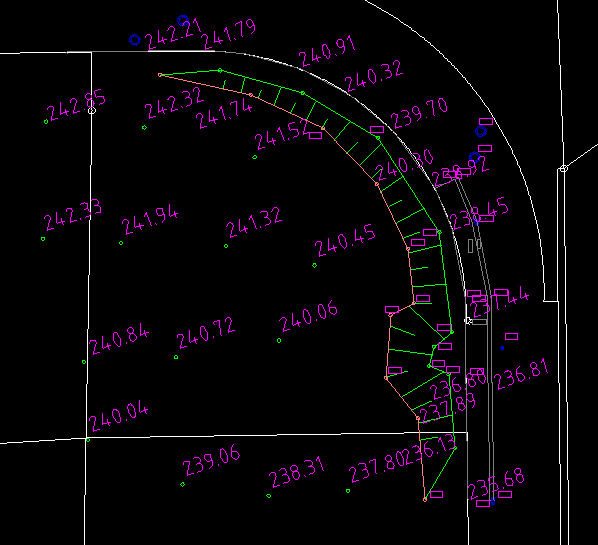Click the 239.06 elevation text
598x545 pixels.
(212, 460)
